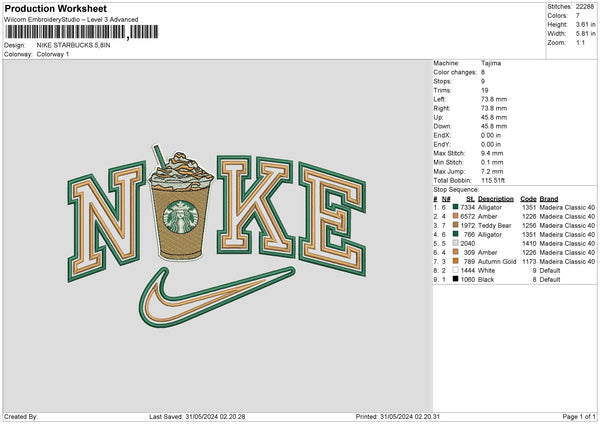The image size is (600, 424).
Task: Click the EndX: label
Action: [x=442, y=135]
